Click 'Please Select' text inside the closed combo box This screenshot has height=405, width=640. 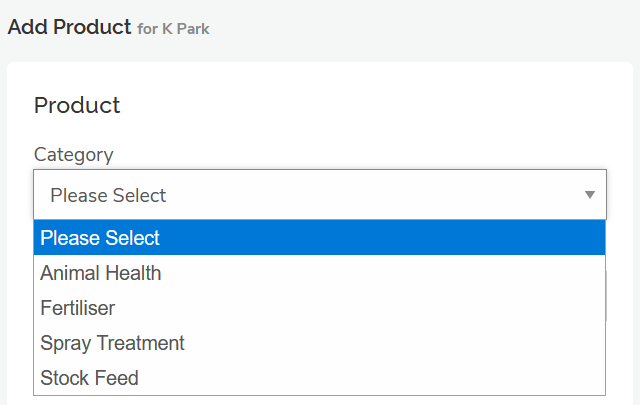coord(108,195)
